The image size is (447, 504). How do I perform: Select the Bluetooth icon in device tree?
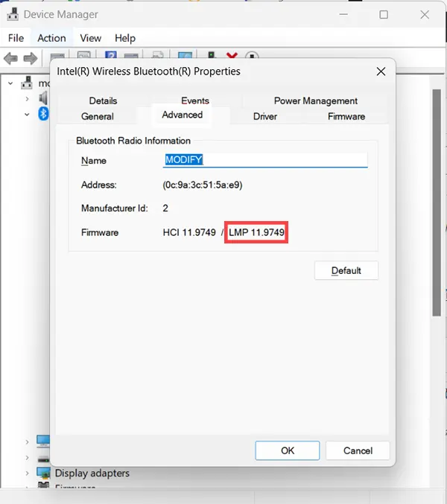[43, 113]
